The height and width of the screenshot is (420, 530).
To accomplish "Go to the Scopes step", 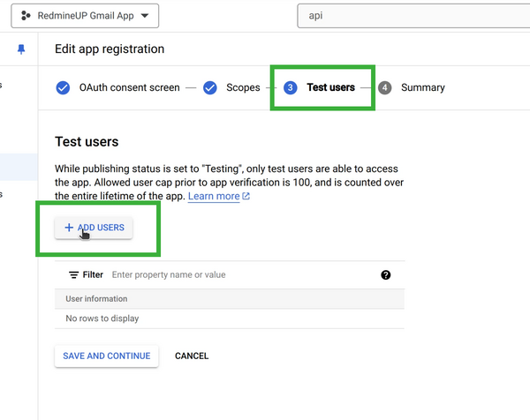I will (243, 87).
